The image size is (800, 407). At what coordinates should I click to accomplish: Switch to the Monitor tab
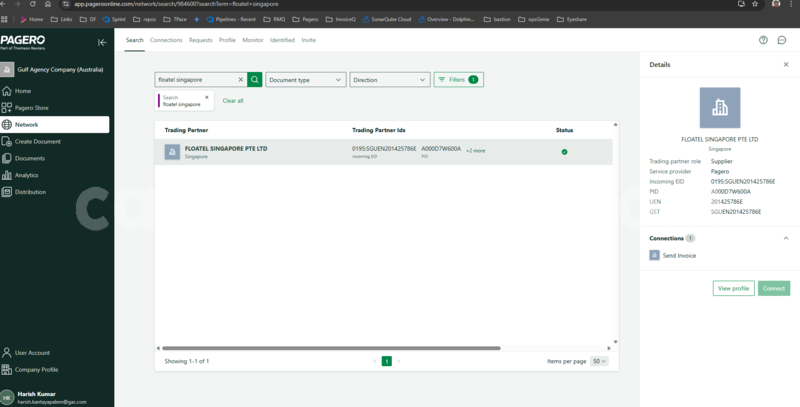[253, 40]
